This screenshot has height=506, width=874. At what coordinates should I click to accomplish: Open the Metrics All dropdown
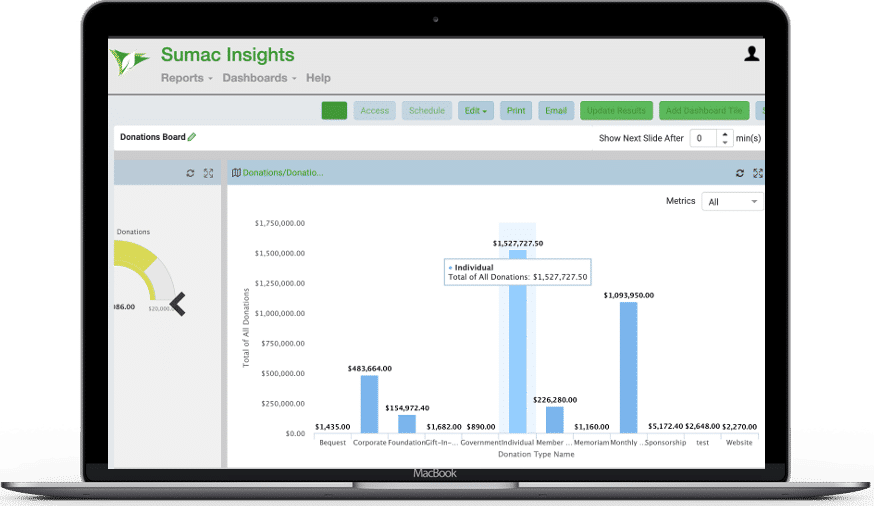(732, 202)
